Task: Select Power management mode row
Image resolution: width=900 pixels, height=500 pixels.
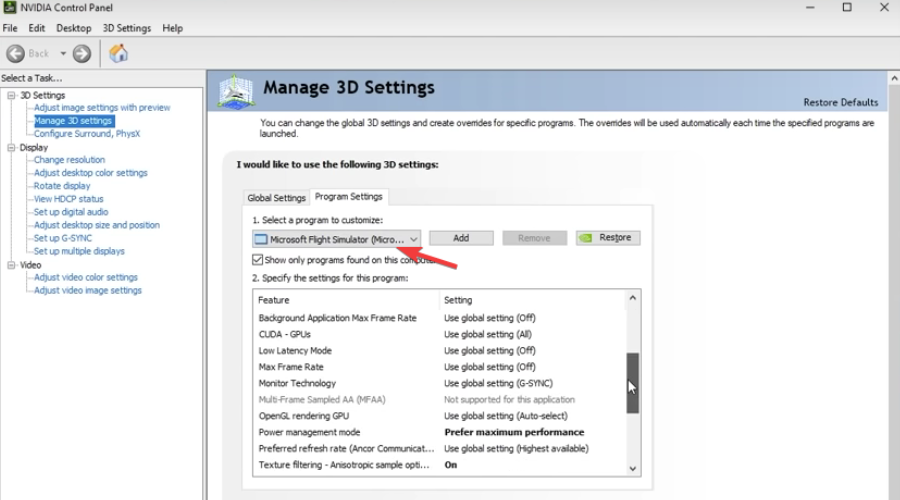Action: click(x=440, y=432)
